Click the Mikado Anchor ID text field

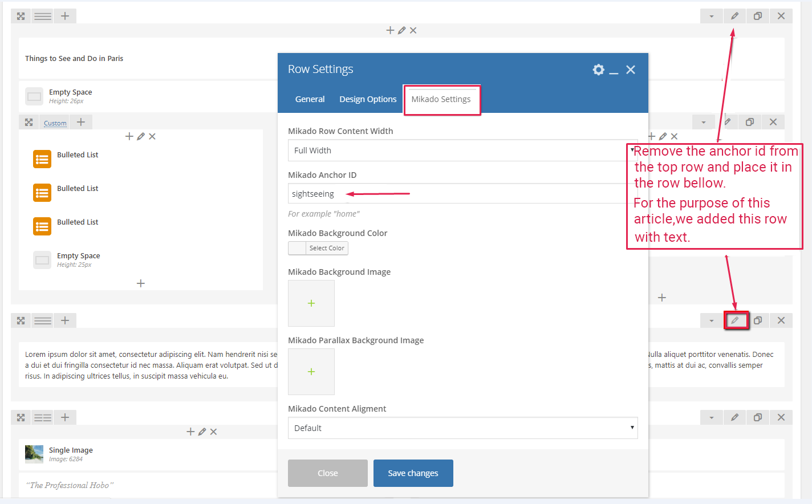(456, 194)
